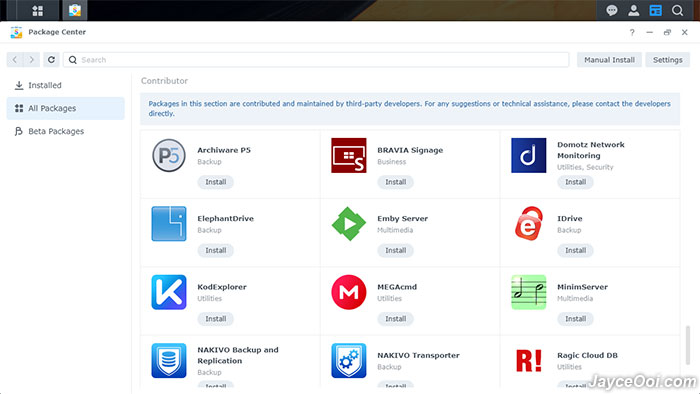The height and width of the screenshot is (394, 700).
Task: Select the IDrive package icon
Action: click(529, 224)
